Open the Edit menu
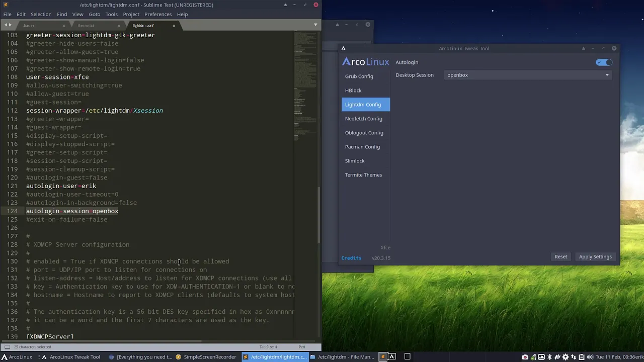Viewport: 644px width, 362px height. [x=21, y=14]
